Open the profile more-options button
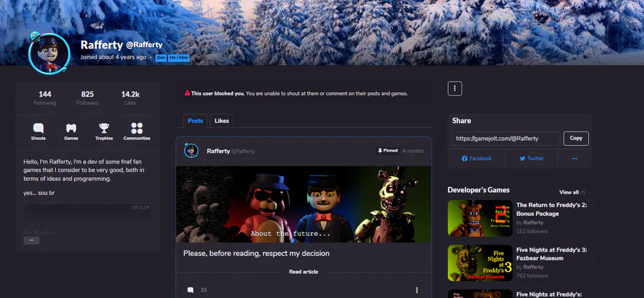Viewport: 644px width, 298px height. point(454,89)
